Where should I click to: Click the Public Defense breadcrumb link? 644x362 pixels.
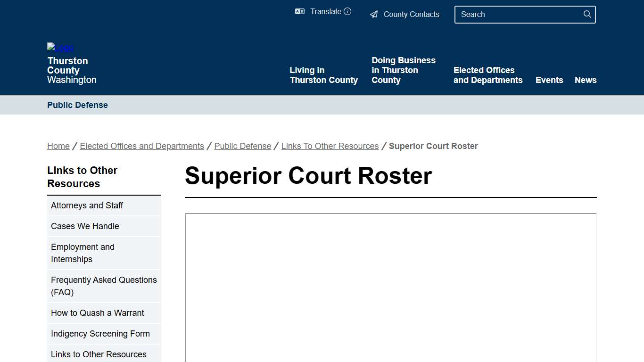pyautogui.click(x=242, y=146)
